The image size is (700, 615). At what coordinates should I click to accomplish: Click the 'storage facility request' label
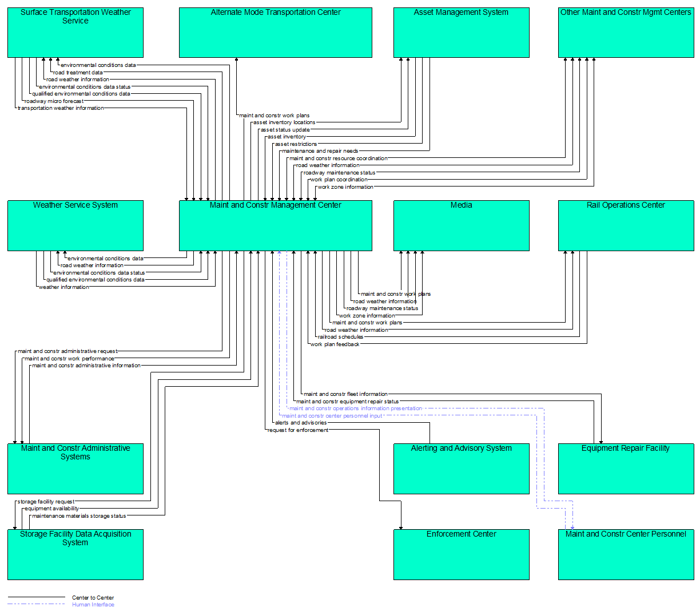[x=46, y=502]
